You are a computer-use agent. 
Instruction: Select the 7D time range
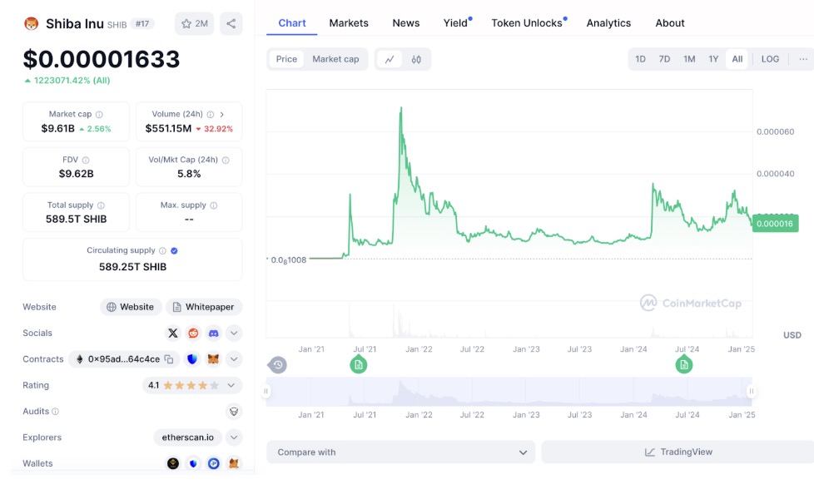click(x=664, y=59)
